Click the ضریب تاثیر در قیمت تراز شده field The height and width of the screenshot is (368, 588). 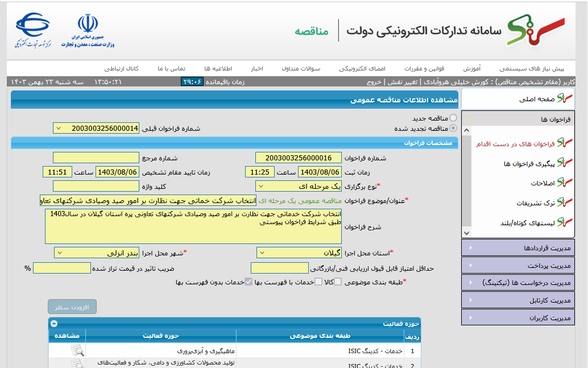tap(62, 268)
